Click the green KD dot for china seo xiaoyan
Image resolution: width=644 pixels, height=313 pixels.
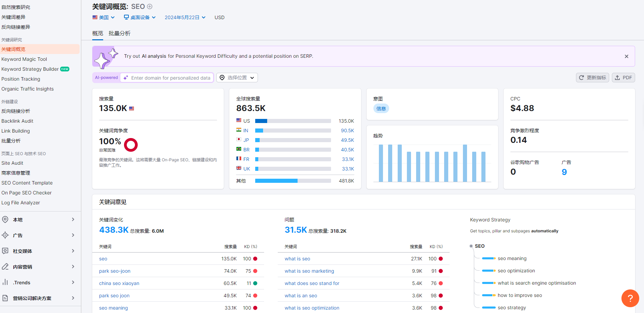[x=255, y=283]
